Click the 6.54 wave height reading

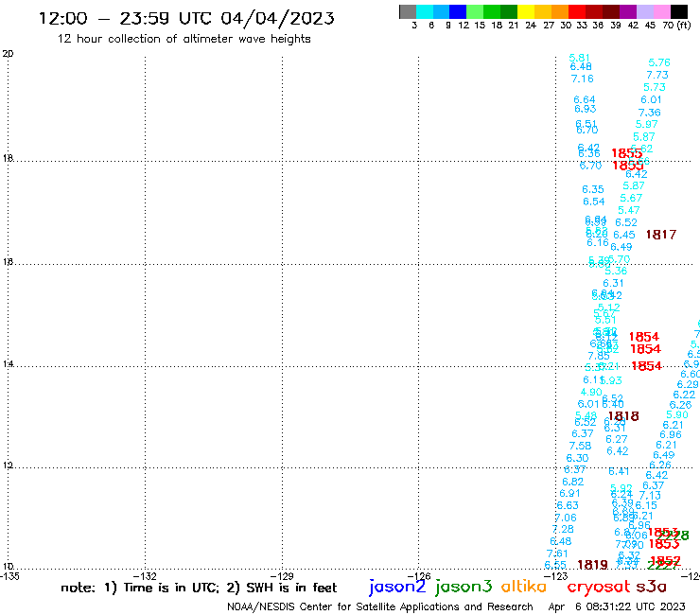click(594, 202)
